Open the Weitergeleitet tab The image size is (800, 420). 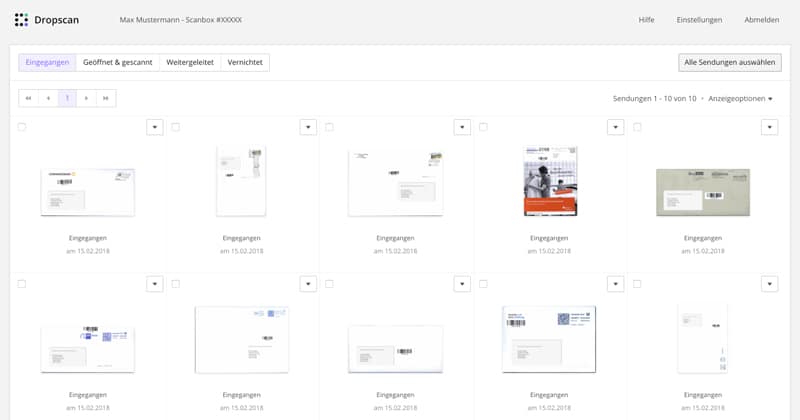coord(190,62)
